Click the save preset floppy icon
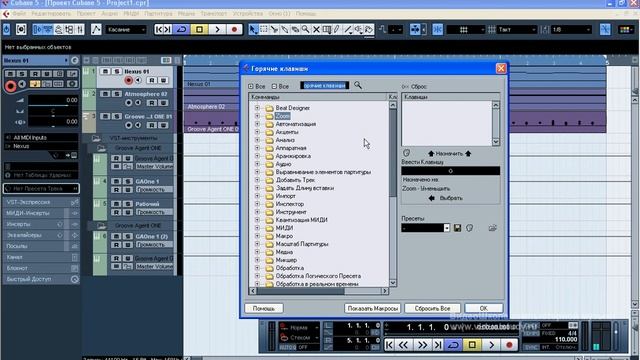The width and height of the screenshot is (640, 360). click(457, 228)
